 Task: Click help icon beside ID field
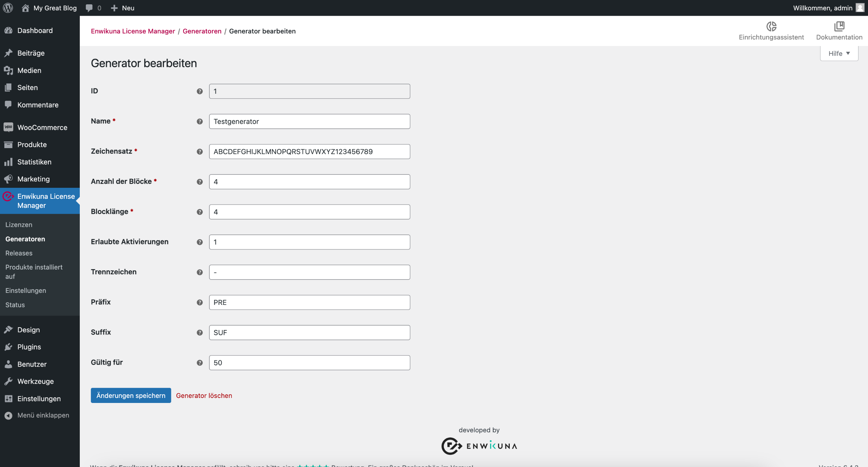coord(200,91)
